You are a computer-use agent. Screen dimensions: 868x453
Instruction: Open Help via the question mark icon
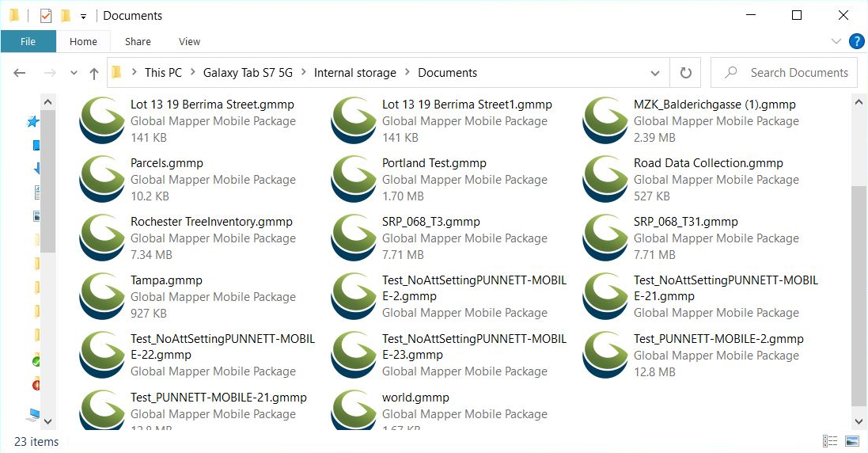pos(856,41)
